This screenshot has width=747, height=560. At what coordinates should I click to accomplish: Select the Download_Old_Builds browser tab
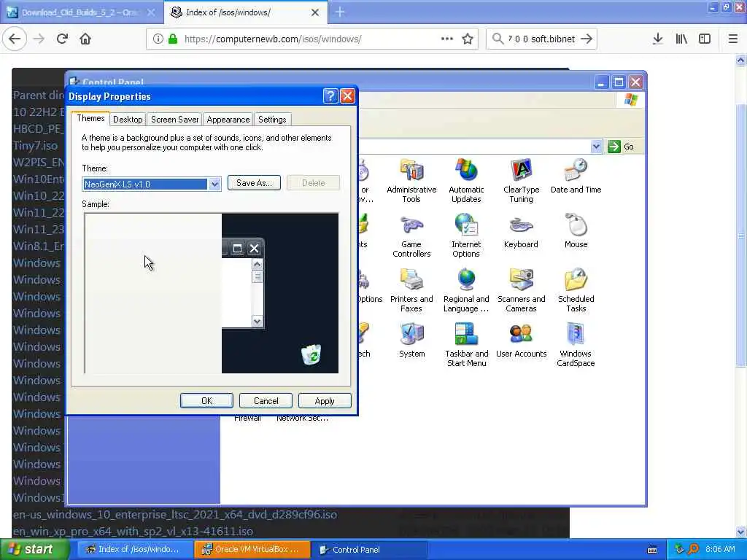coord(82,12)
